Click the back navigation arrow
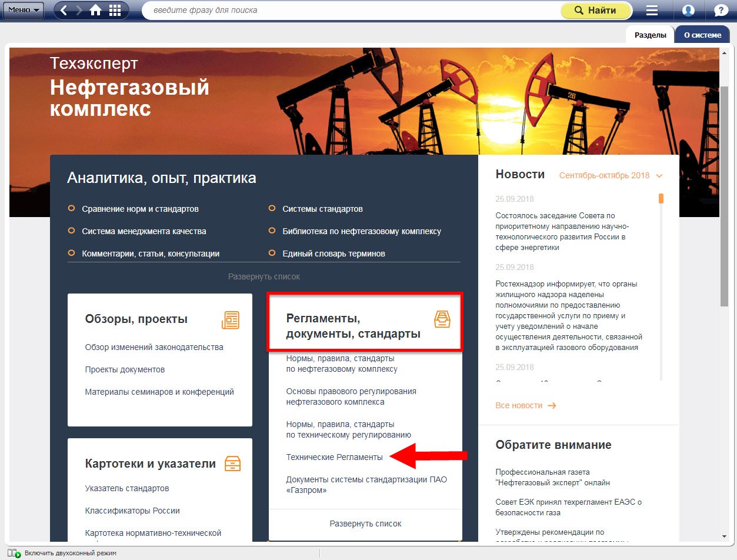The height and width of the screenshot is (560, 737). click(x=64, y=10)
